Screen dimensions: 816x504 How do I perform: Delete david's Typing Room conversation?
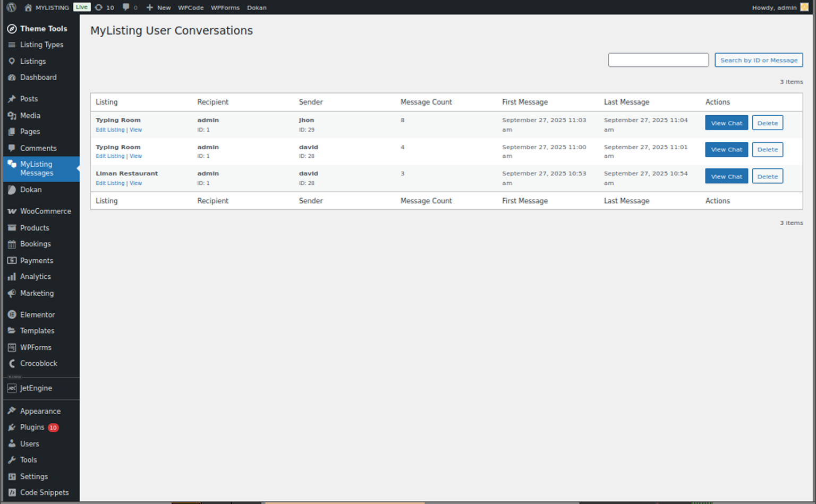(767, 149)
